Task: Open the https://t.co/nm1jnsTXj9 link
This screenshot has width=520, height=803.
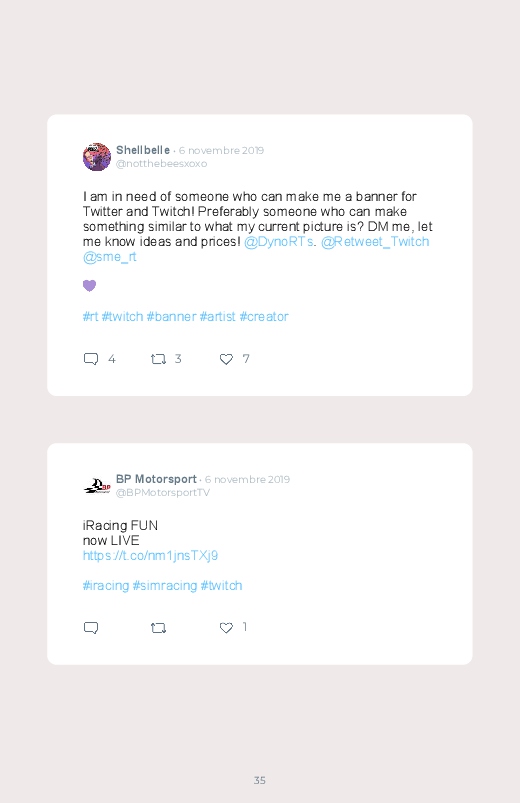Action: (150, 556)
